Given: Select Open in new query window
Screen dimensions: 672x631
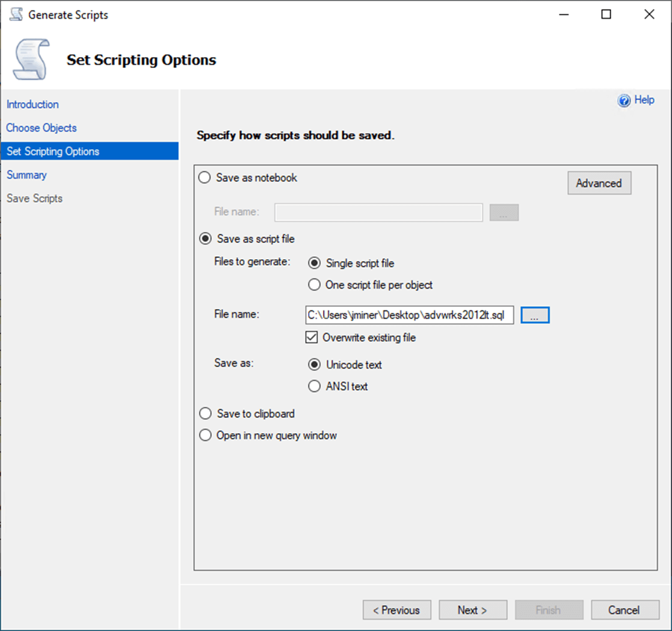Looking at the screenshot, I should 205,436.
